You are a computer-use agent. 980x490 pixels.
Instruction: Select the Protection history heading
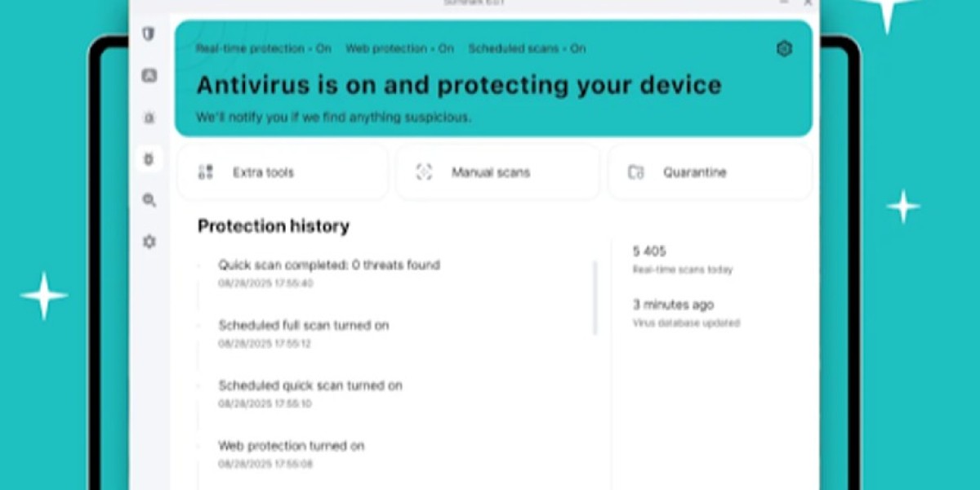coord(274,225)
